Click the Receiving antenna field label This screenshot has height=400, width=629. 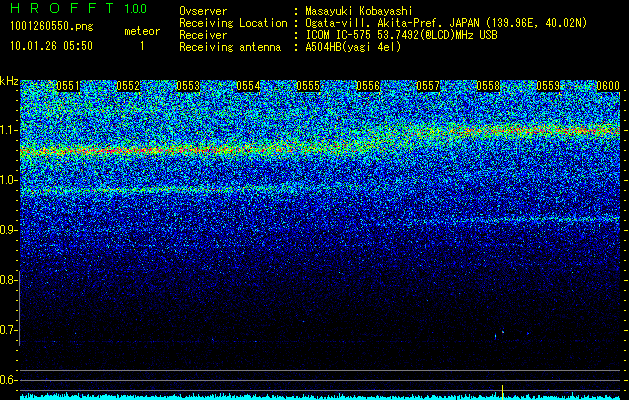[230, 47]
